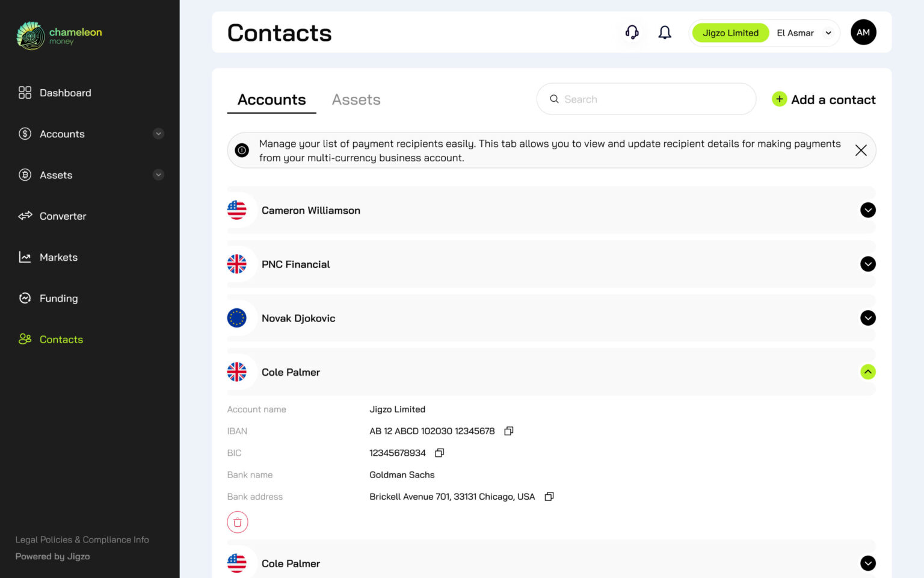Click the contacts Search field
Screen dimensions: 924x578
click(645, 99)
